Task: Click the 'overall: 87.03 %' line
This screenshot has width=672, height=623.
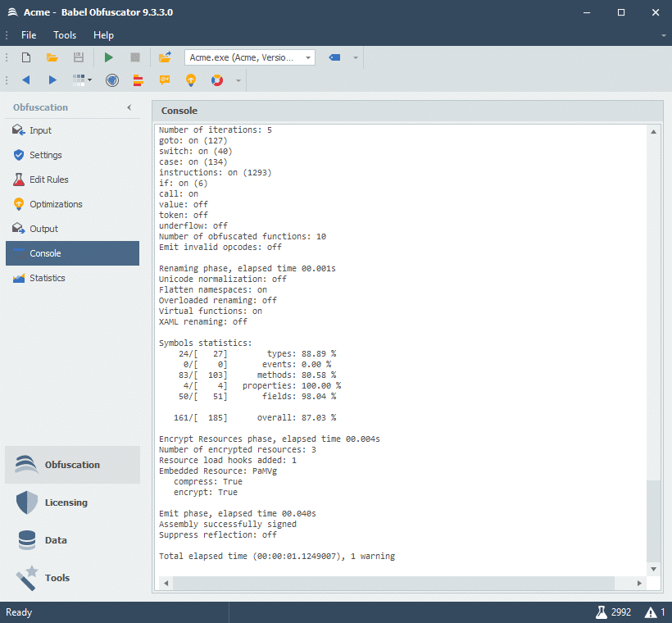Action: (x=297, y=417)
